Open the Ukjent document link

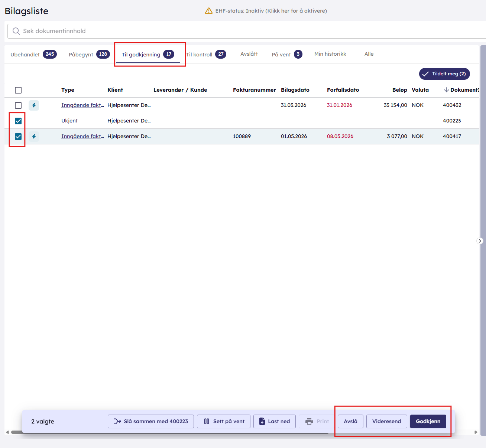(69, 121)
